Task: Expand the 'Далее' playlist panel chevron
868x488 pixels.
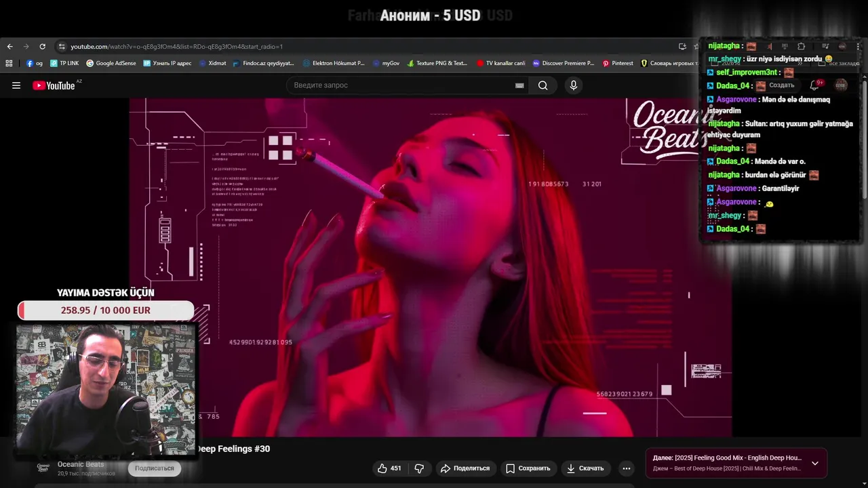Action: 815,464
